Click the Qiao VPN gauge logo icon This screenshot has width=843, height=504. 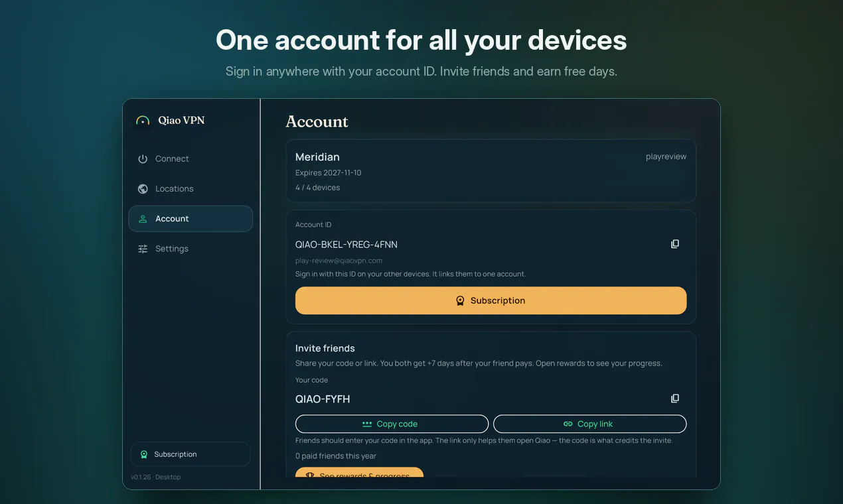click(143, 121)
